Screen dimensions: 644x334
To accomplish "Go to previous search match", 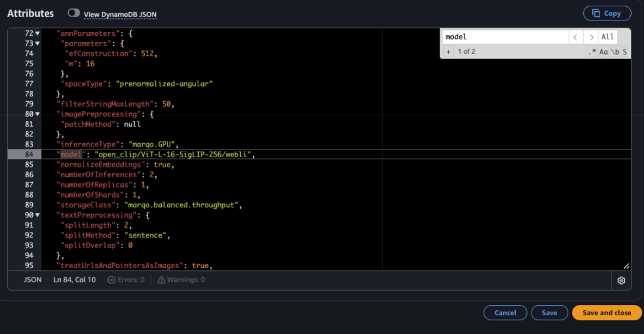I will pos(576,37).
